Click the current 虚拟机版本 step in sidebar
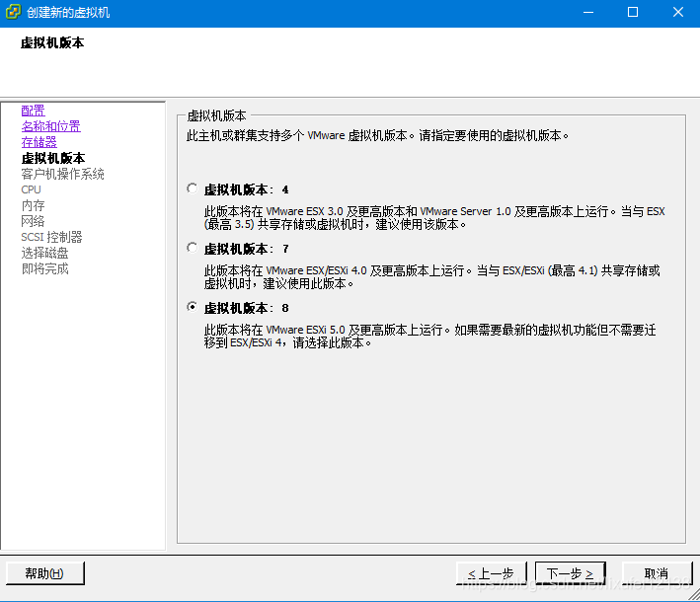The width and height of the screenshot is (700, 602). point(53,158)
